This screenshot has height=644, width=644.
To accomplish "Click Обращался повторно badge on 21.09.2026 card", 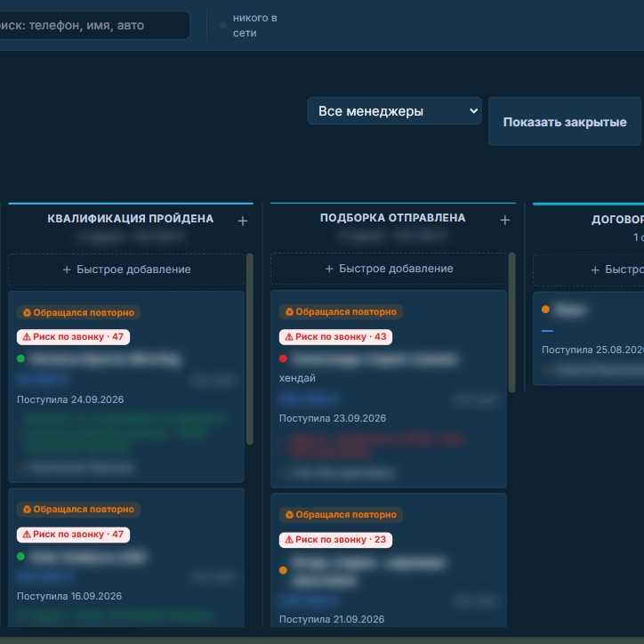I will pyautogui.click(x=341, y=515).
